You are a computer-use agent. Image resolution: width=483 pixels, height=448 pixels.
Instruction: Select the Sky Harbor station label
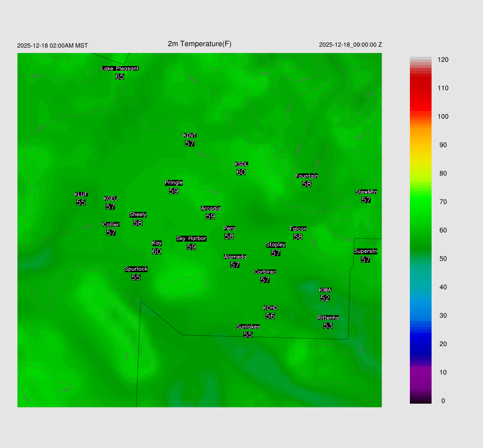[x=191, y=239]
